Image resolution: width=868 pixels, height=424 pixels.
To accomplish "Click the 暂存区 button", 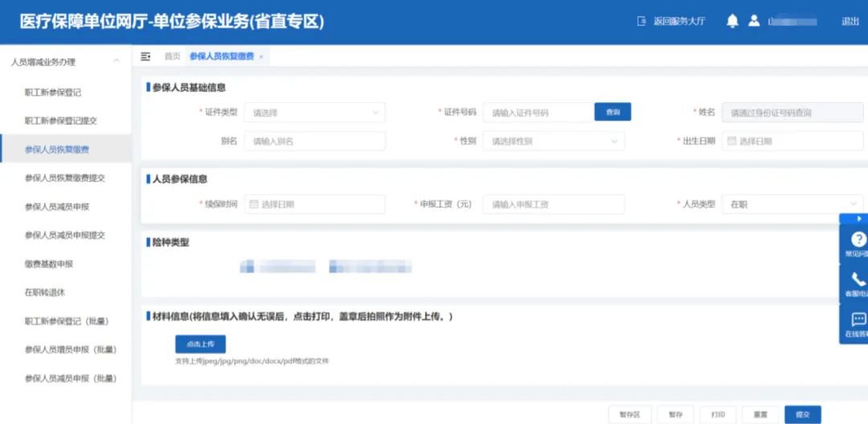I will point(629,414).
